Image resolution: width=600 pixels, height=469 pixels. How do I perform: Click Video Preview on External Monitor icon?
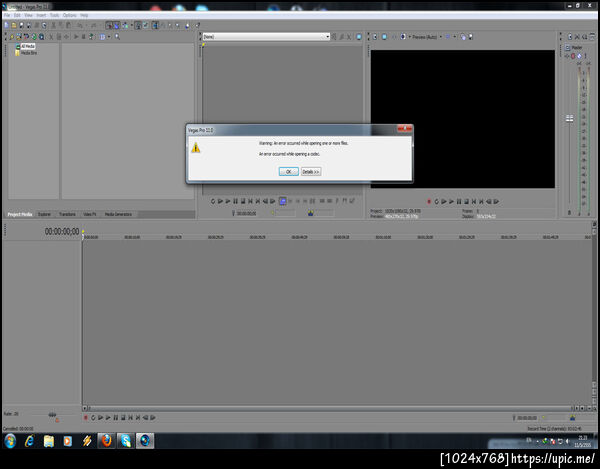(384, 37)
